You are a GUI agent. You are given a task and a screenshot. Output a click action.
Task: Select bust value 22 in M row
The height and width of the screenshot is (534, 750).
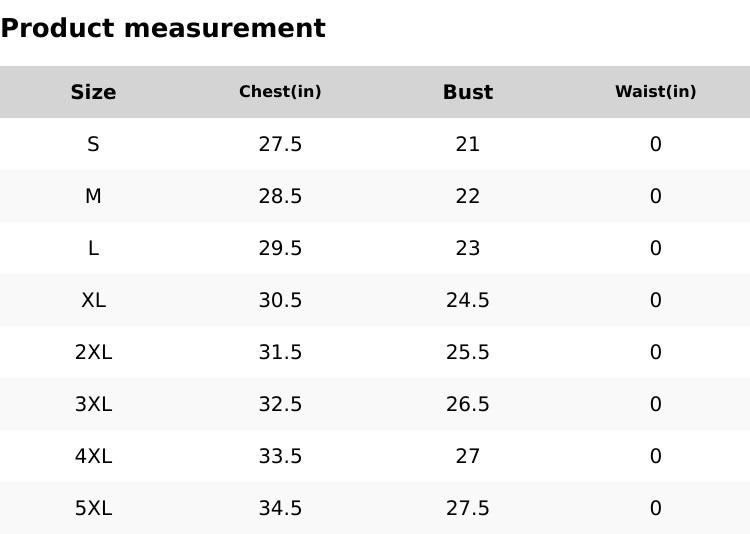pos(468,196)
